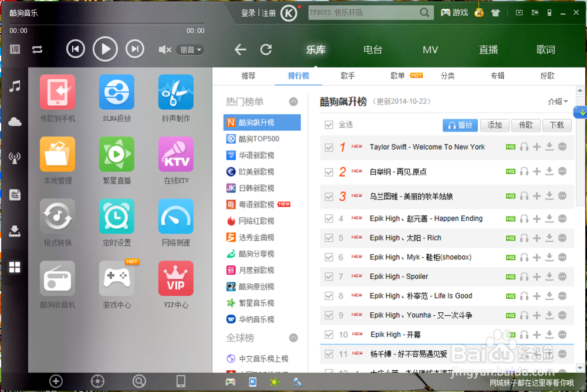Open the download sidebar icon
The height and width of the screenshot is (392, 587).
[x=15, y=231]
